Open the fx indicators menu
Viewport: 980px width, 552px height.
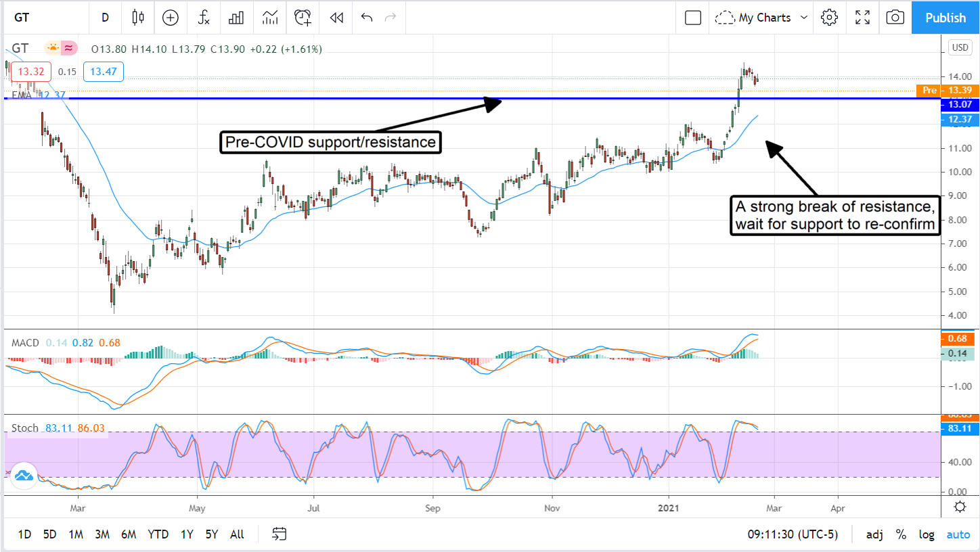[x=204, y=18]
